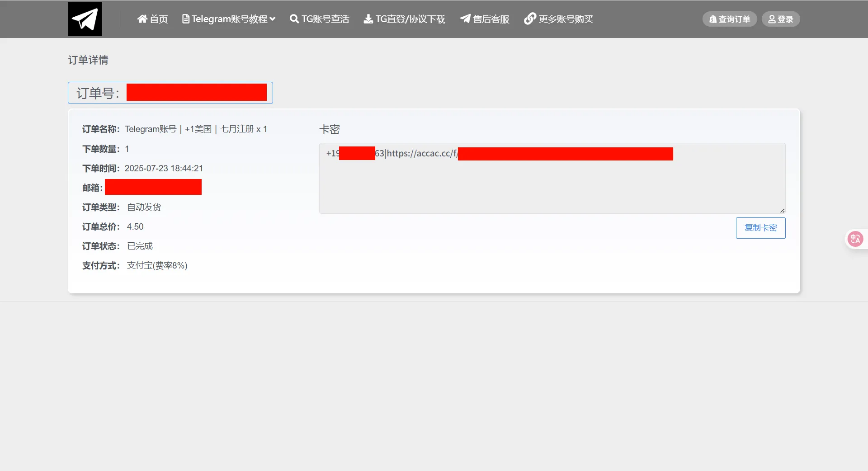Click the search icon beside TG账号查活

[x=294, y=19]
